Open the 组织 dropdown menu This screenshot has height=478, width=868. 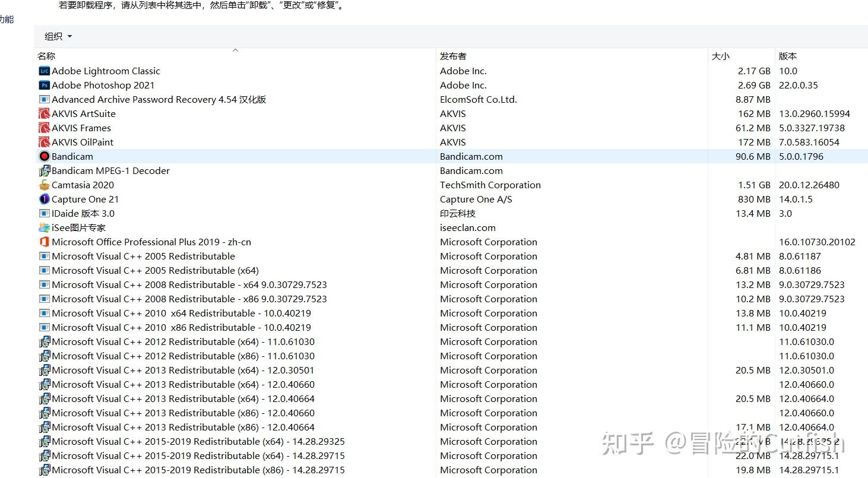pos(58,36)
